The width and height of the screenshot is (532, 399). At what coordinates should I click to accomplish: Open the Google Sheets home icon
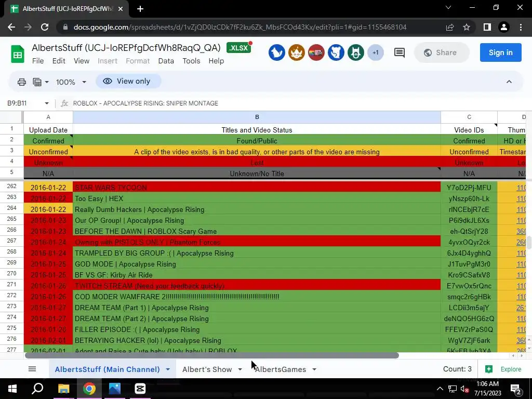coord(17,54)
